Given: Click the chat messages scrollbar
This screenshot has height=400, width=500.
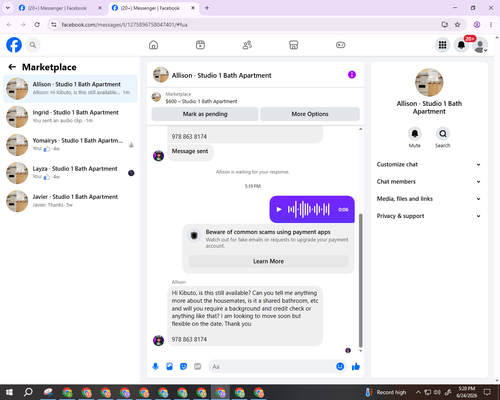Looking at the screenshot, I should pos(360,280).
